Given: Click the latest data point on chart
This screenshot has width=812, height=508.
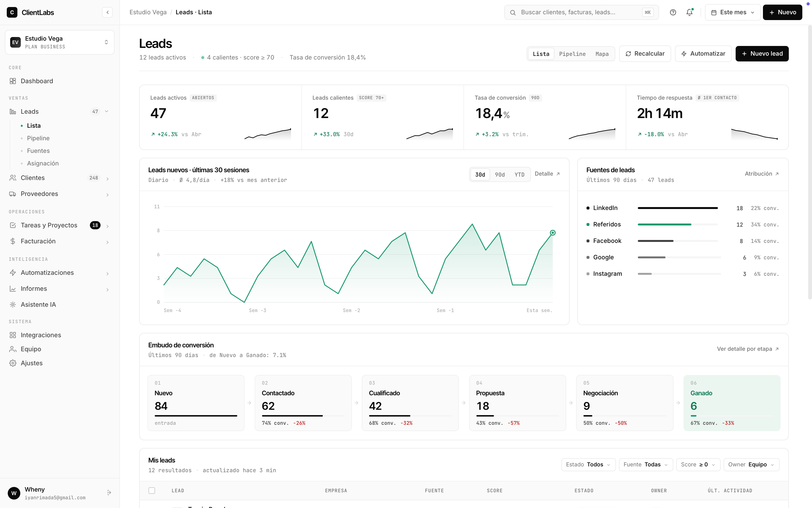Looking at the screenshot, I should (x=553, y=233).
